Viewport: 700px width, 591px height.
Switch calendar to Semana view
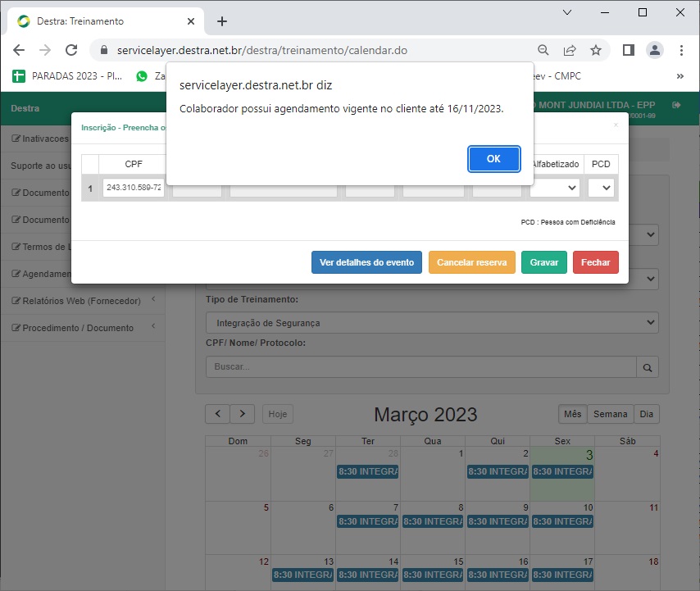(610, 414)
